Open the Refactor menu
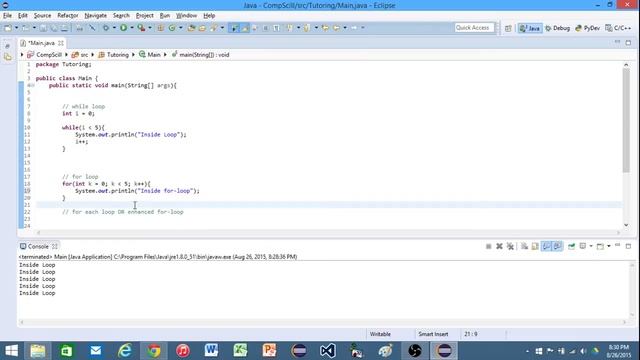Viewport: 640px width, 360px height. 68,16
